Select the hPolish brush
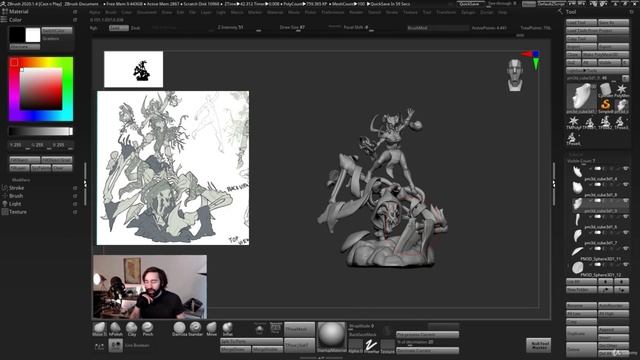The height and width of the screenshot is (360, 640). pos(116,328)
